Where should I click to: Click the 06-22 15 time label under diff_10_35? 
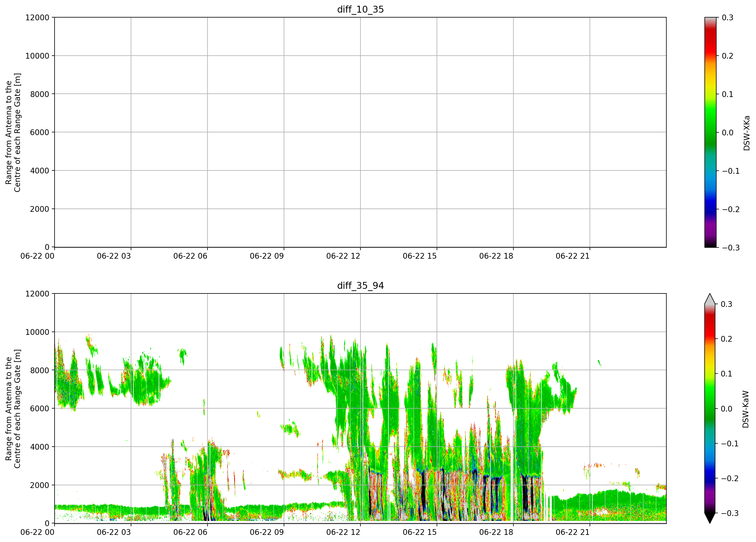(x=420, y=256)
